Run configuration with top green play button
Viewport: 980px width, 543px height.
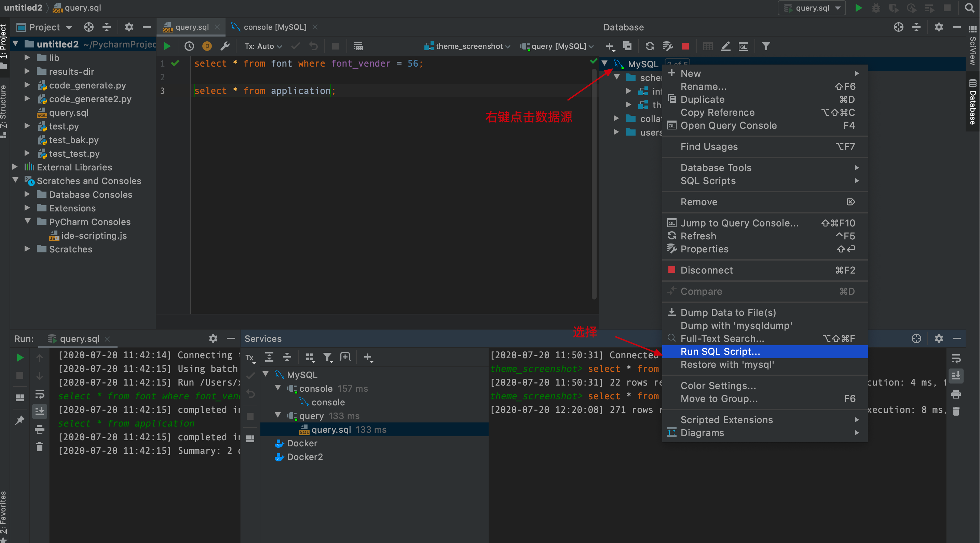[858, 8]
